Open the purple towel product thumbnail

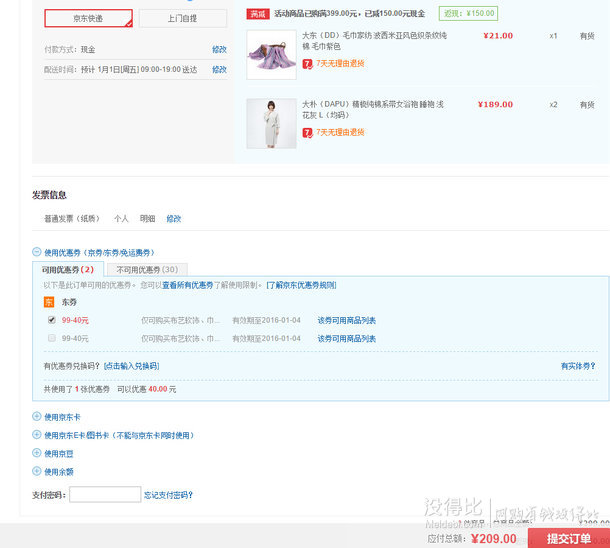pyautogui.click(x=272, y=55)
